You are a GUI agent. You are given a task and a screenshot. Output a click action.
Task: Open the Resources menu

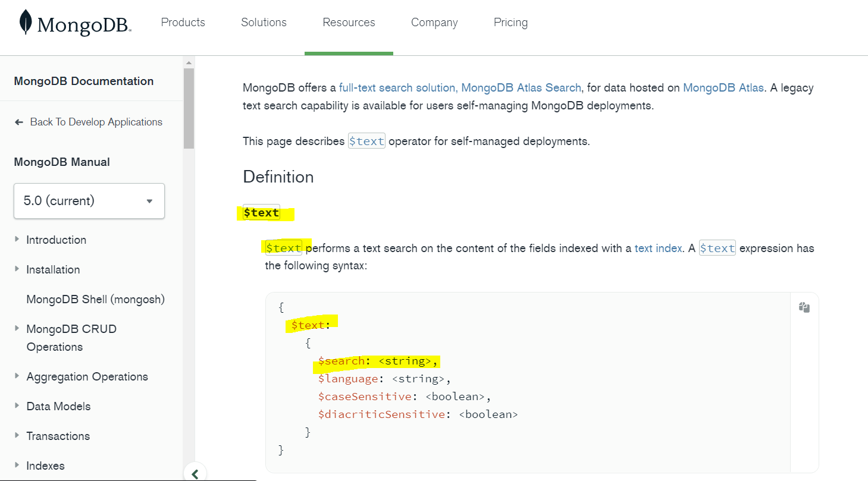(349, 23)
